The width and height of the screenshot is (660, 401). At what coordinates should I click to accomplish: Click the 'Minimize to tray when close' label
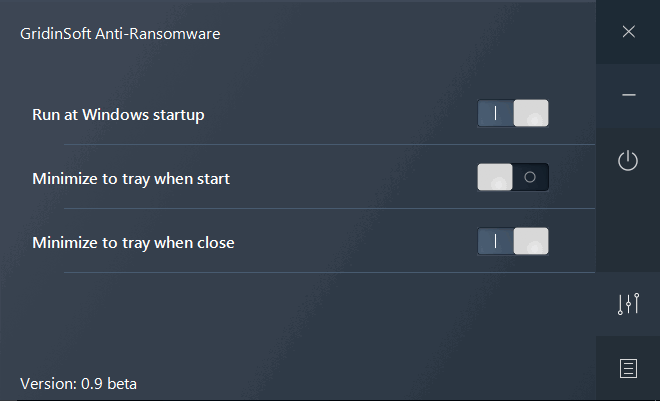[x=133, y=242]
